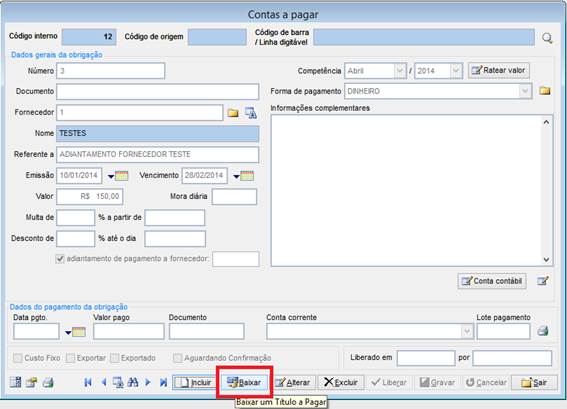Click the Código de barra input field
567x409 pixels.
pos(424,37)
